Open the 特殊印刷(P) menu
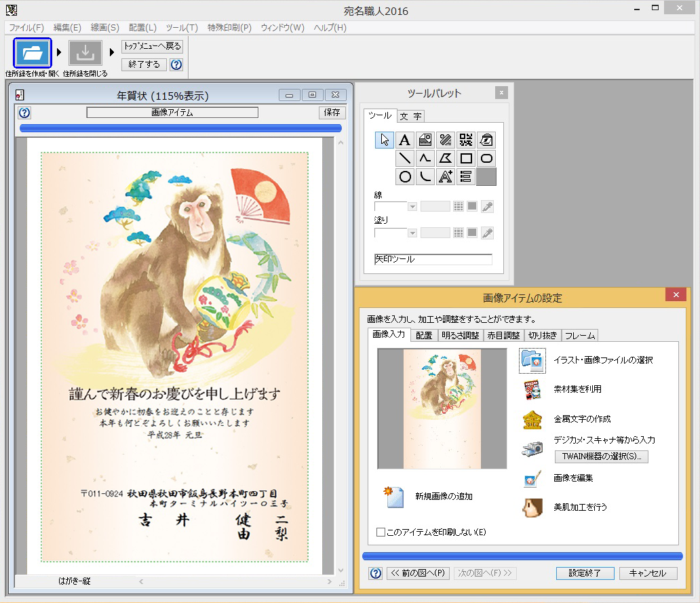 (229, 28)
